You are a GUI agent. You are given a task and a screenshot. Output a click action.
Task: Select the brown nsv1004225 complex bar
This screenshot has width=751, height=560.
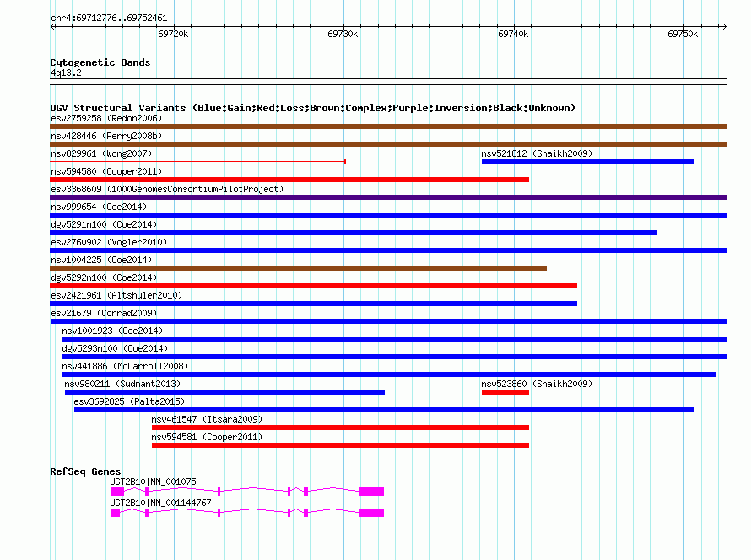(299, 268)
